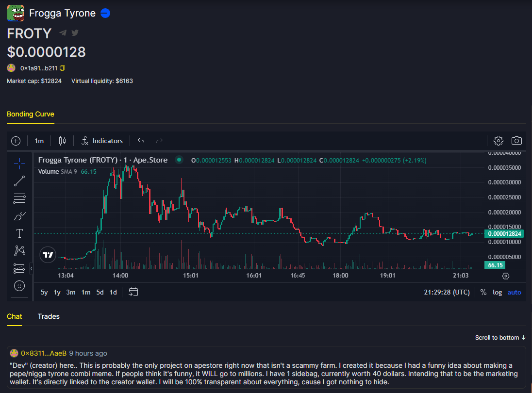Open the emoji icons tool
Image resolution: width=532 pixels, height=393 pixels.
point(19,286)
